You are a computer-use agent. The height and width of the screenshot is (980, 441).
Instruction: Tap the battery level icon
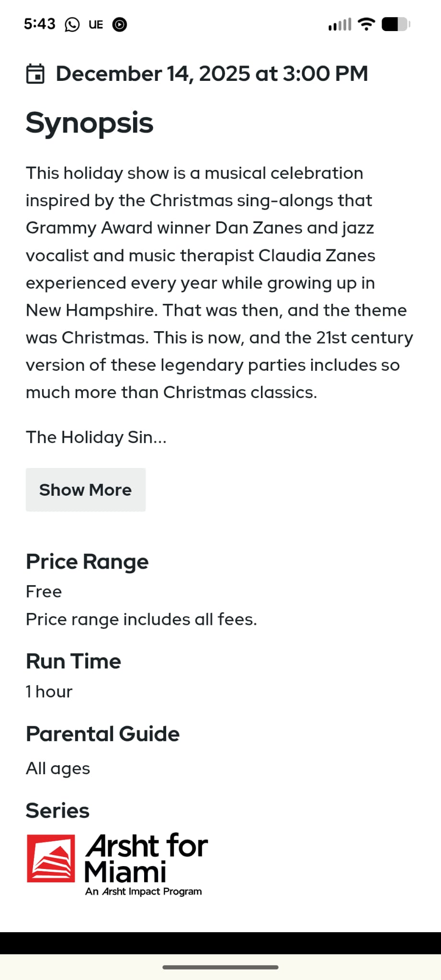click(396, 24)
